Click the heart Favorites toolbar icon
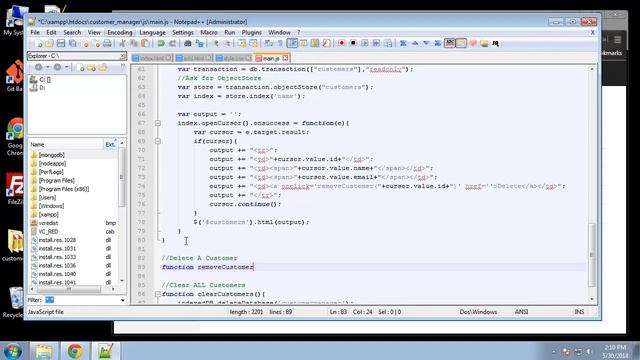The image size is (640, 360). [473, 43]
